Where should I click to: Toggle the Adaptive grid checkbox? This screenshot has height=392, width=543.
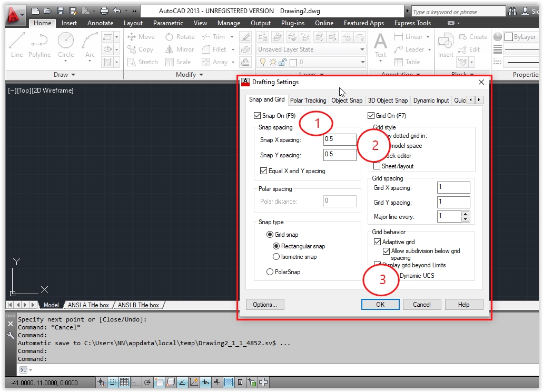(377, 242)
